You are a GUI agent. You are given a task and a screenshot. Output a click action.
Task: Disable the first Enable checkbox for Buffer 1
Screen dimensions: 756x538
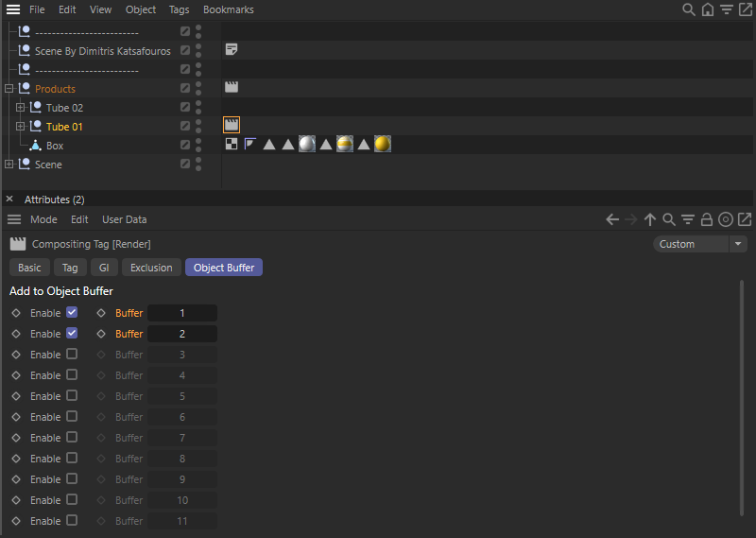pos(72,312)
